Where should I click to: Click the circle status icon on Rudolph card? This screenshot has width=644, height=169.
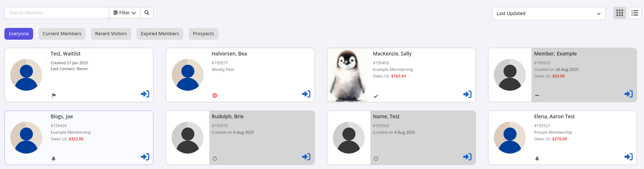(x=215, y=159)
